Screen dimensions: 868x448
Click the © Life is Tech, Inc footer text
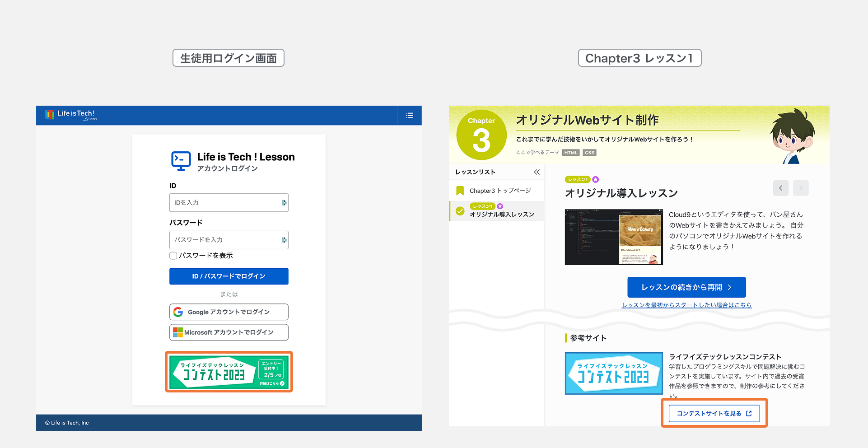click(x=67, y=423)
